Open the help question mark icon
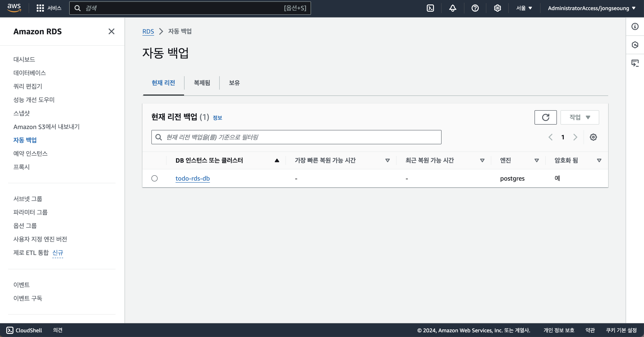Viewport: 644px width, 337px height. tap(475, 8)
